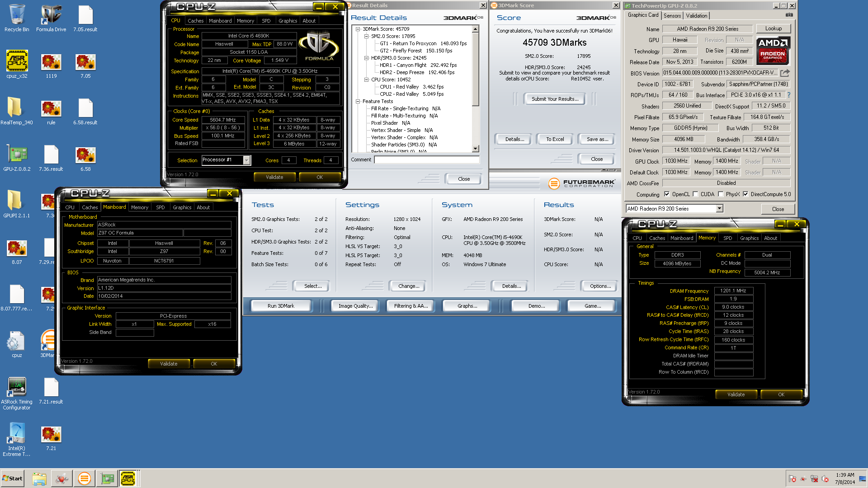The image size is (868, 488).
Task: Select the RealTemp_340 folder icon
Action: point(17,111)
